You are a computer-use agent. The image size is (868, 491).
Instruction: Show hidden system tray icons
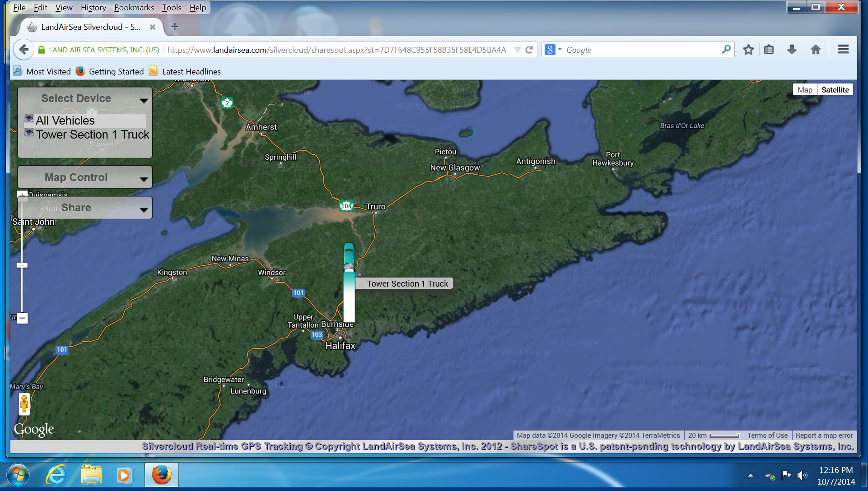point(751,476)
